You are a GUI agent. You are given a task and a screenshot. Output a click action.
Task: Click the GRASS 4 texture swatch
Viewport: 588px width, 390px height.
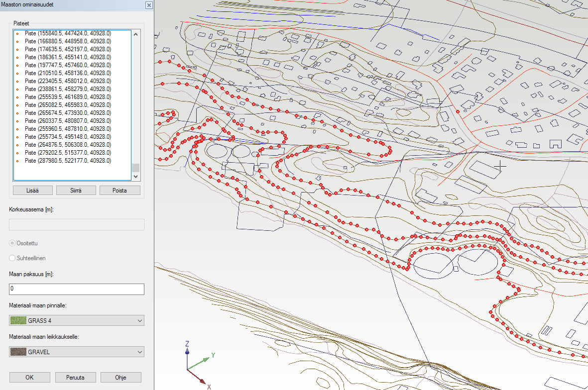(18, 320)
